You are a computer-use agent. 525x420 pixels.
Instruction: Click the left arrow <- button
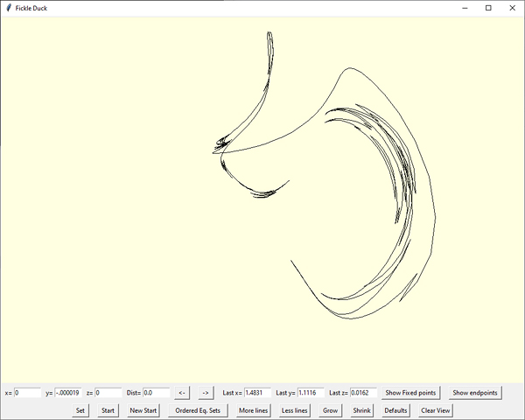[182, 393]
